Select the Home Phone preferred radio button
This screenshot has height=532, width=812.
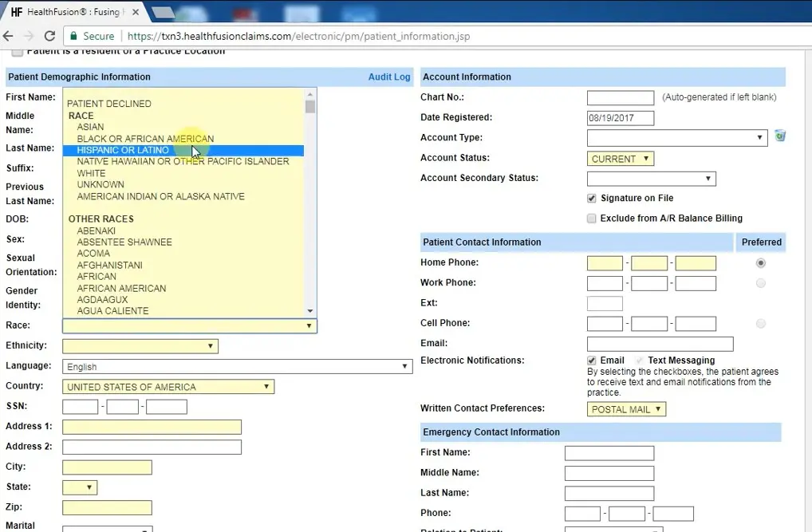pos(760,263)
